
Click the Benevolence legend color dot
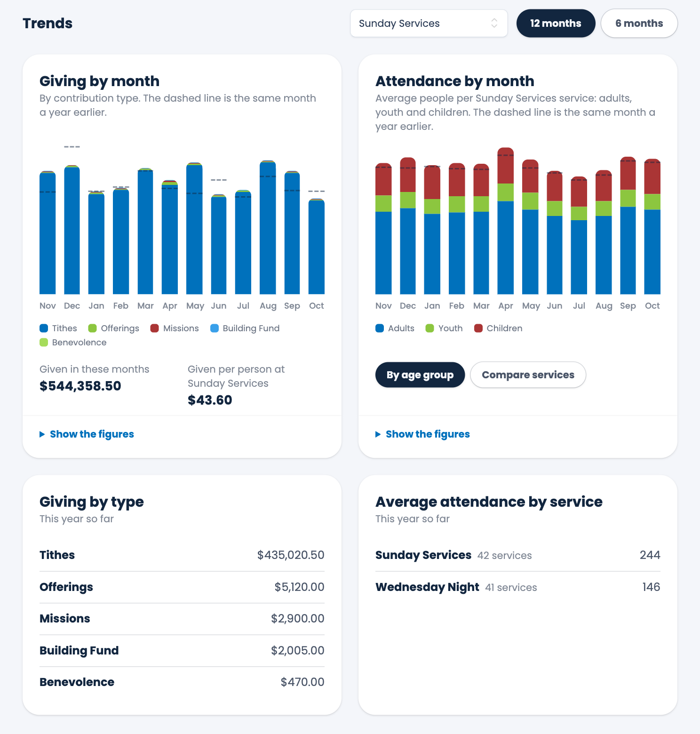point(44,343)
